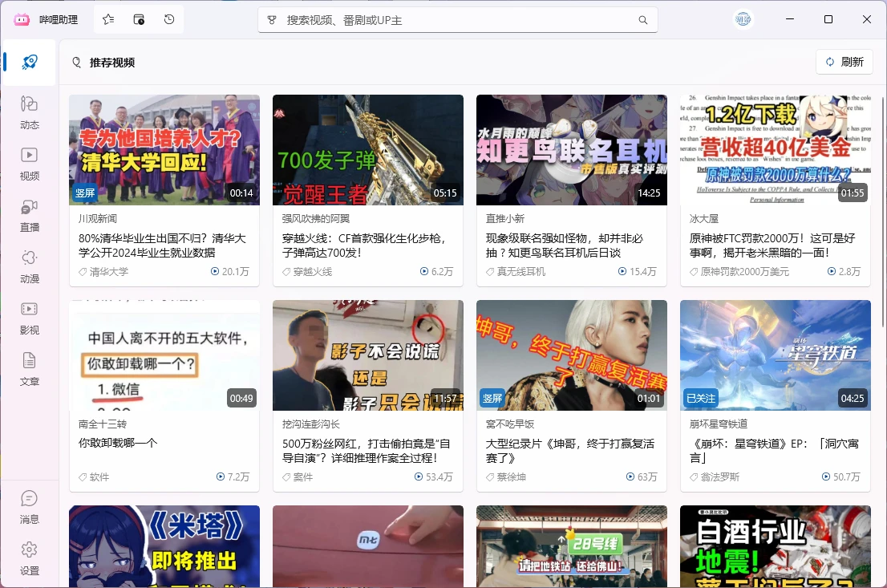Viewport: 887px width, 588px height.
Task: Open uploader 窝不吃早饭
Action: [510, 424]
